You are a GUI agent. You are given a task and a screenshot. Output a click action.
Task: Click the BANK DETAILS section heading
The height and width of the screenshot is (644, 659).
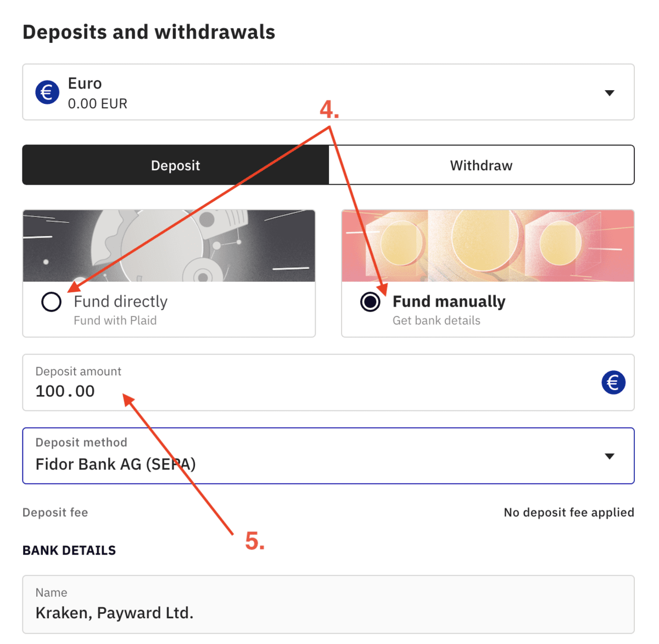point(69,551)
